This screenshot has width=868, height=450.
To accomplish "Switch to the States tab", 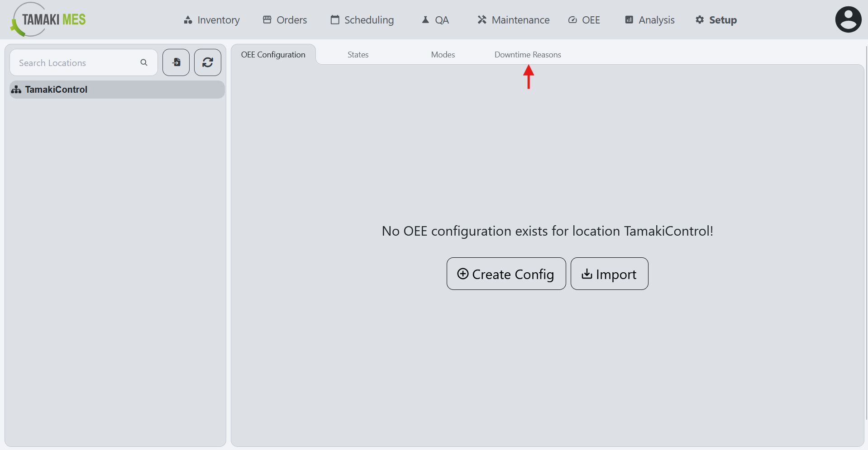I will 358,54.
